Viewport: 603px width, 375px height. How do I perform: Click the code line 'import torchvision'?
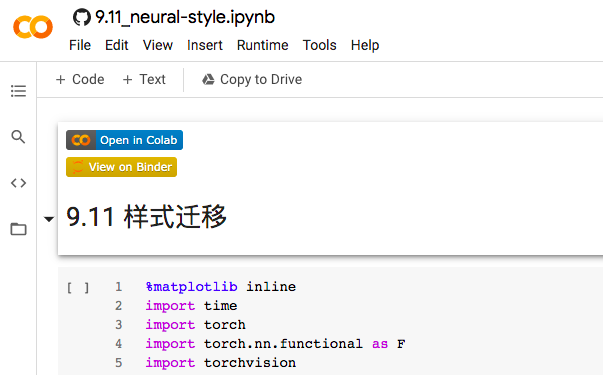(x=221, y=363)
